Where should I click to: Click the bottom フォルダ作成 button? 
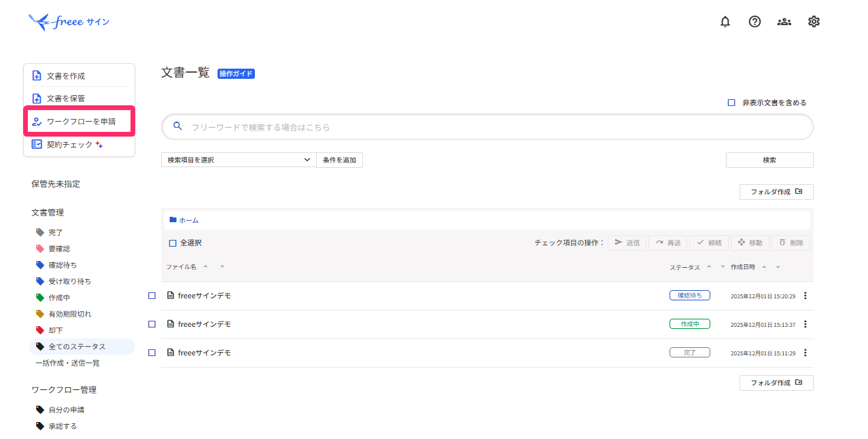[x=776, y=383]
